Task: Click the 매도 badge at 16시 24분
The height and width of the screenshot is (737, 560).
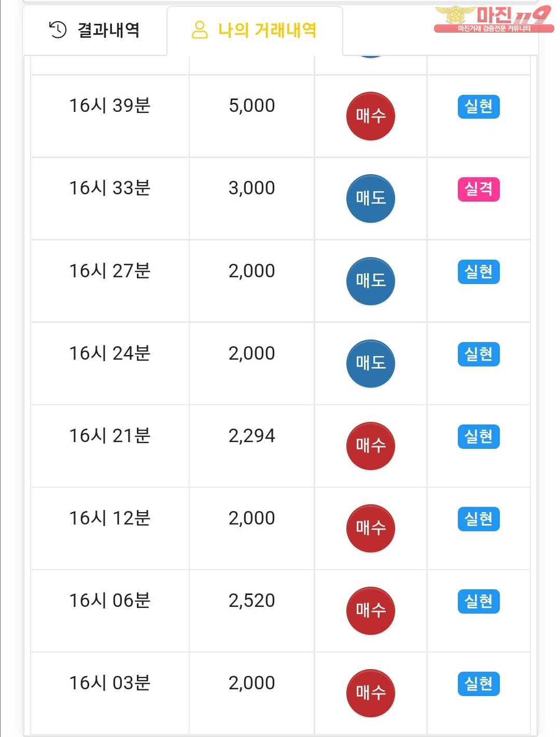Action: pos(370,363)
